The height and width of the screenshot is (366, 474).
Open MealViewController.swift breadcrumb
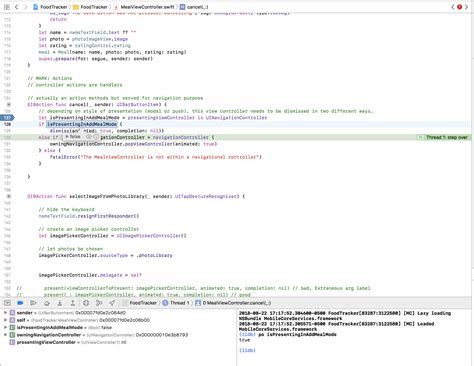click(144, 7)
